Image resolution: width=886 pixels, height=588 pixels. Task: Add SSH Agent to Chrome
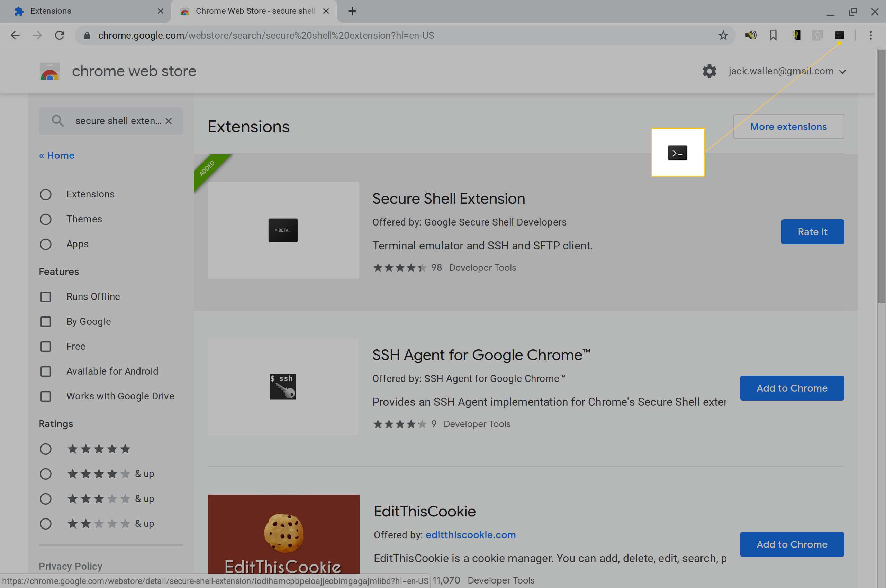792,388
